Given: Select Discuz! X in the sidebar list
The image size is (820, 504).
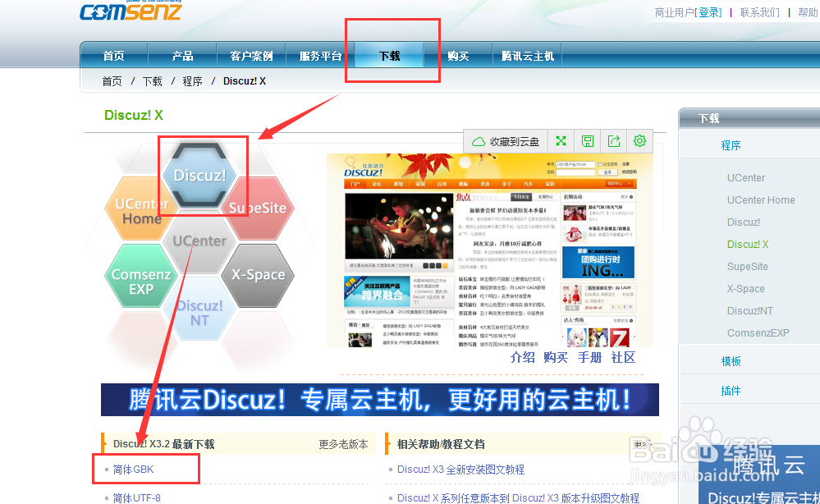Looking at the screenshot, I should [x=747, y=244].
